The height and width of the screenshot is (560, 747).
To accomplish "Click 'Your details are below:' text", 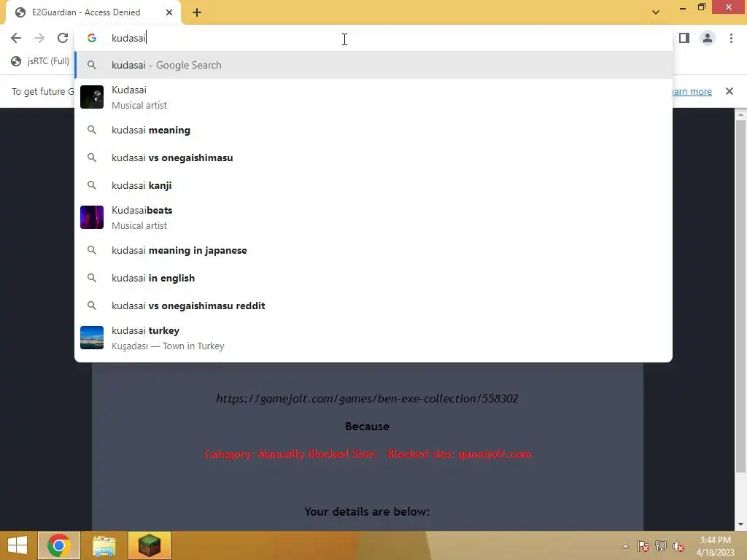I will [x=368, y=511].
